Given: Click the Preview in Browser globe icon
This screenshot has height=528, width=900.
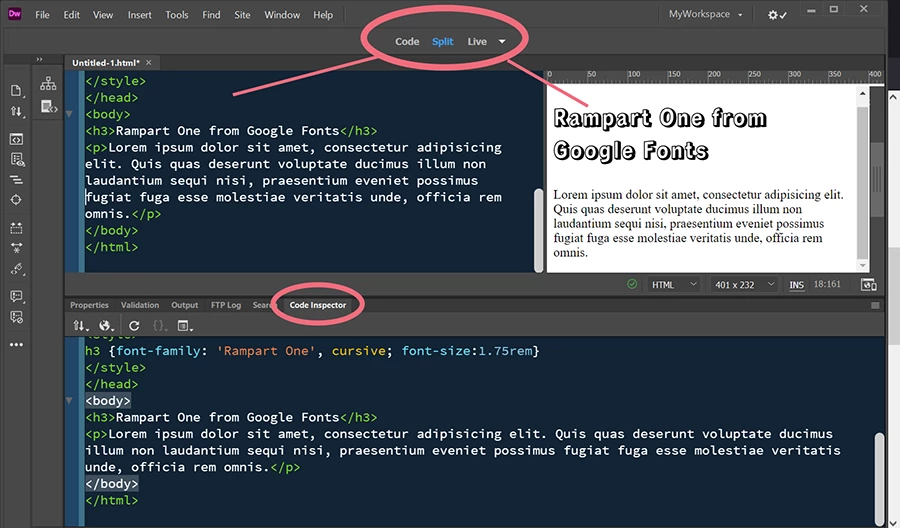Looking at the screenshot, I should click(x=106, y=326).
